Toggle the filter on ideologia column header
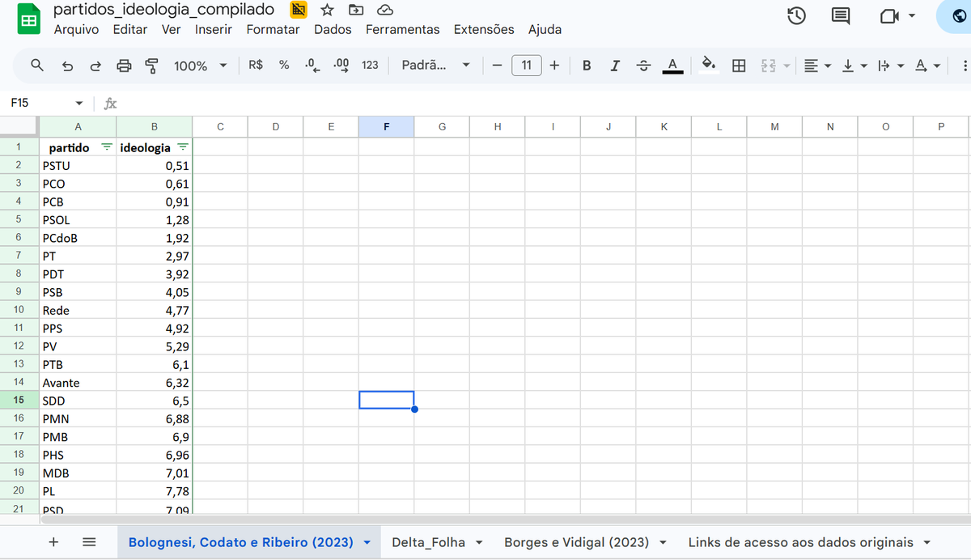The height and width of the screenshot is (560, 971). [183, 147]
